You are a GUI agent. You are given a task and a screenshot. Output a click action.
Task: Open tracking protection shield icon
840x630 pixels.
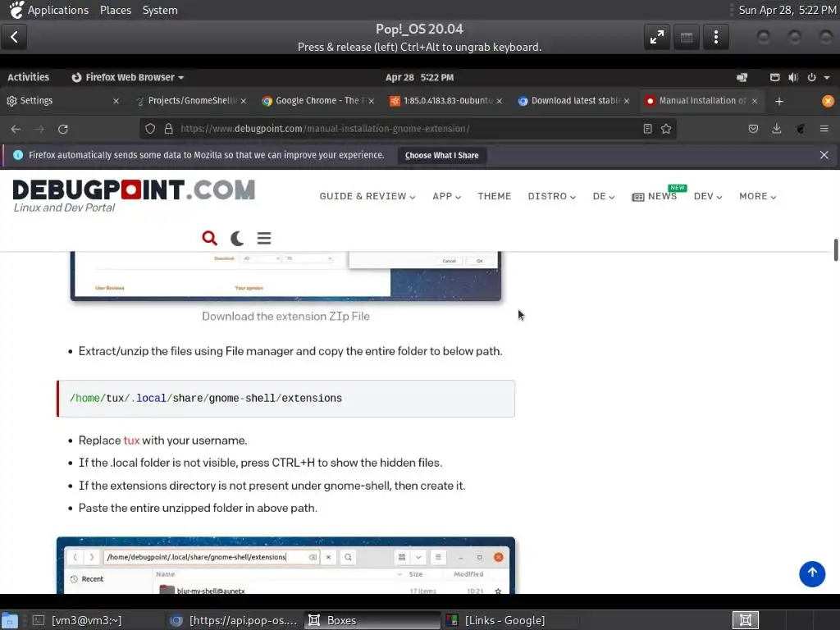(151, 129)
